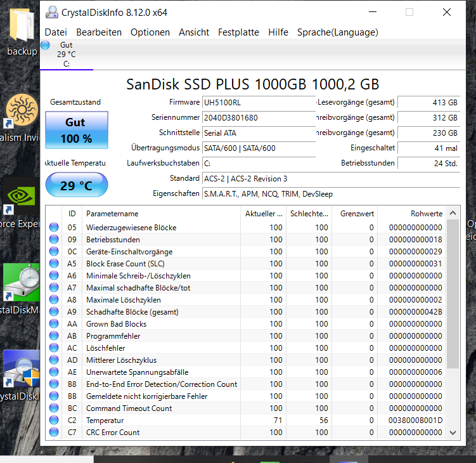Click the Schlechte column header
Viewport: 476px width, 463px height.
[x=309, y=214]
